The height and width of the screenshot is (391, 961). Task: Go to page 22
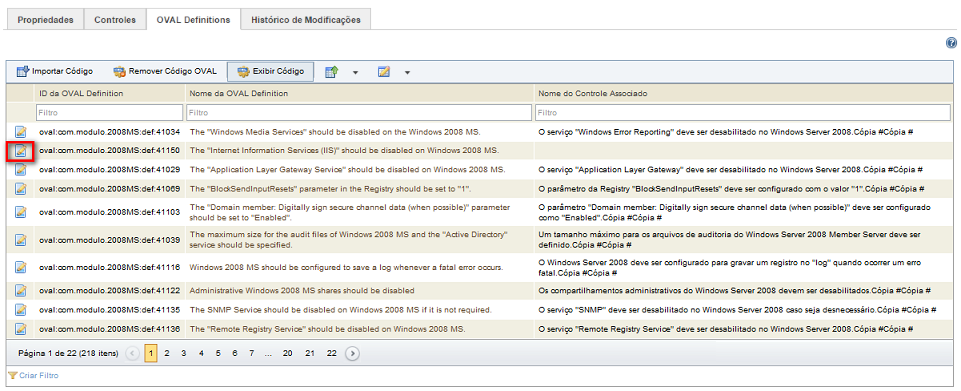click(x=332, y=353)
